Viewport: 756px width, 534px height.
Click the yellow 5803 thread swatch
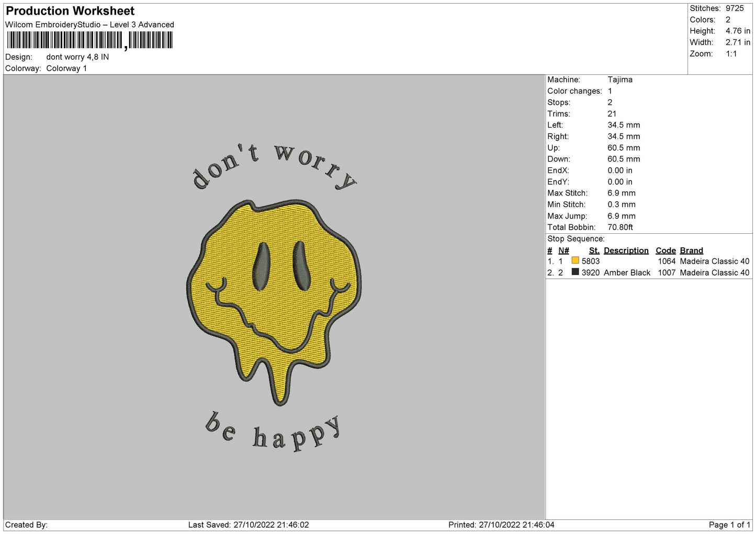tap(575, 260)
